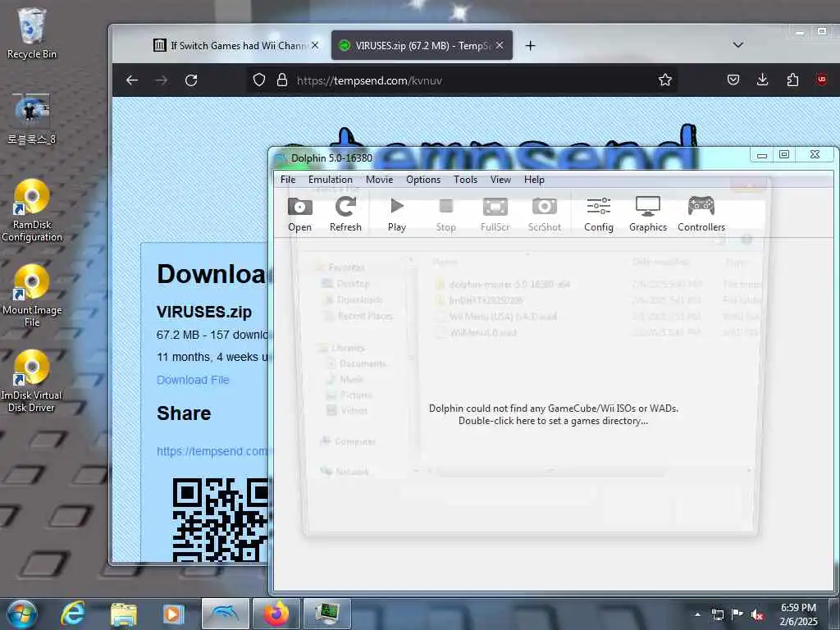
Task: Open the Controllers settings icon
Action: (x=701, y=214)
